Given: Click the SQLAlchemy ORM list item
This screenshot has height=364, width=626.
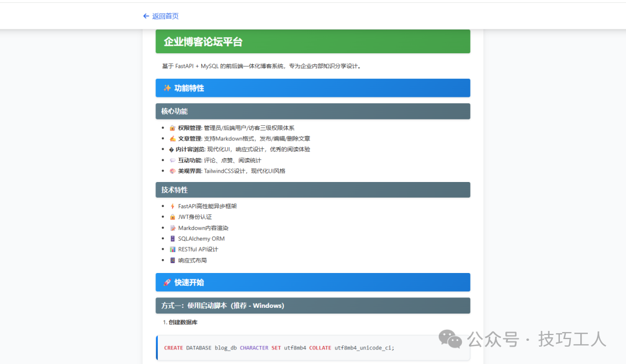Looking at the screenshot, I should coord(201,238).
